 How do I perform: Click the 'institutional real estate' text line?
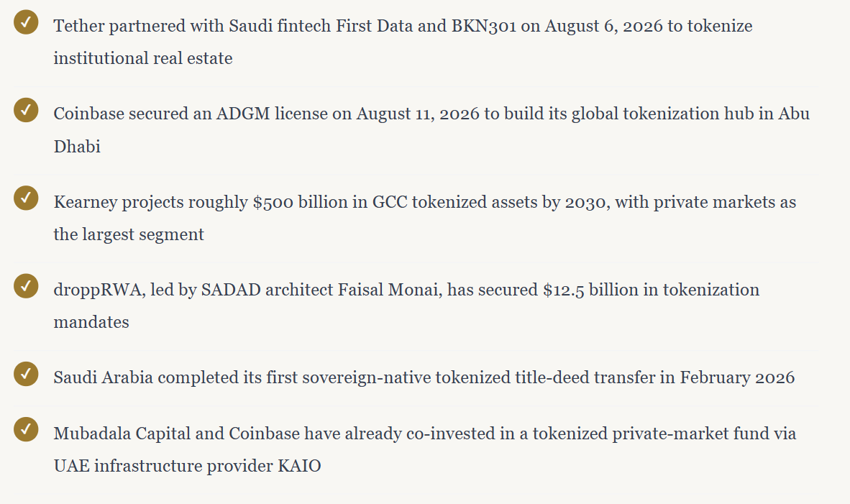point(143,58)
